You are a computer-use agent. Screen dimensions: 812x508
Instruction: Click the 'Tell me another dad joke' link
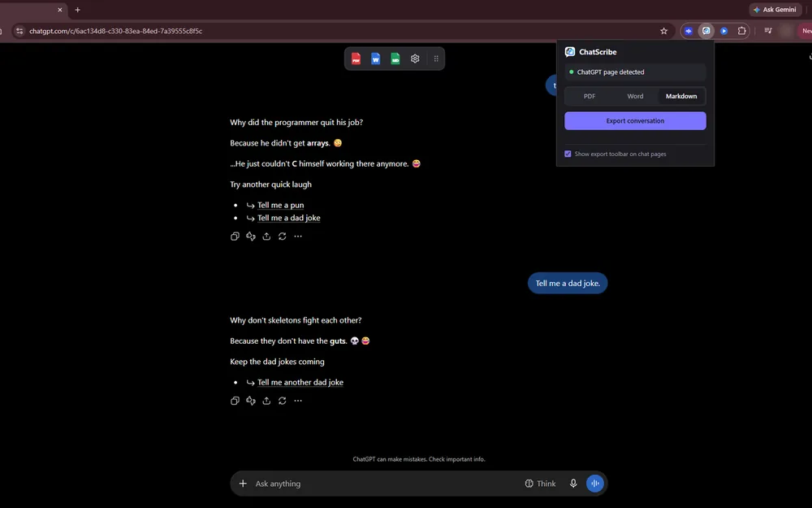pyautogui.click(x=300, y=382)
